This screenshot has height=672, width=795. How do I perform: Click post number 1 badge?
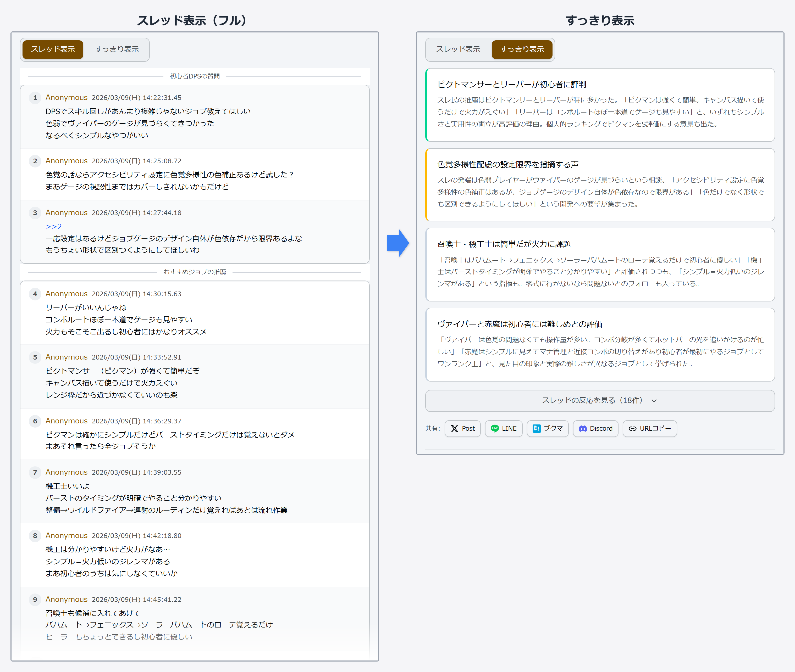pos(35,98)
